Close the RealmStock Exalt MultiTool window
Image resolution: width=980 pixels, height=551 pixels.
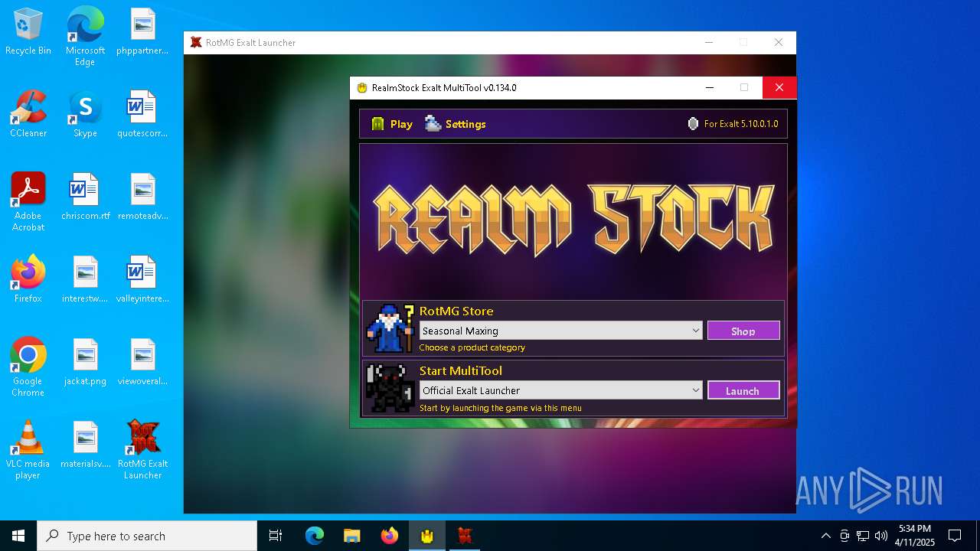779,87
